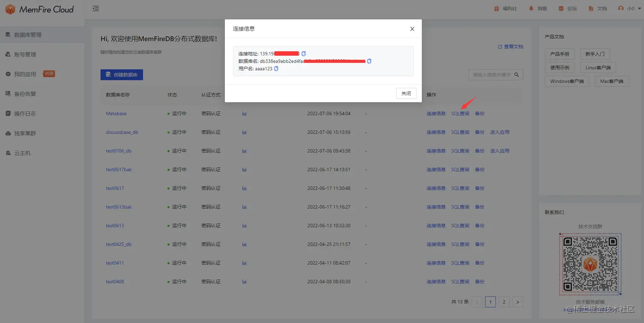The width and height of the screenshot is (644, 323).
Task: Open 独享集群 in the sidebar
Action: (42, 133)
